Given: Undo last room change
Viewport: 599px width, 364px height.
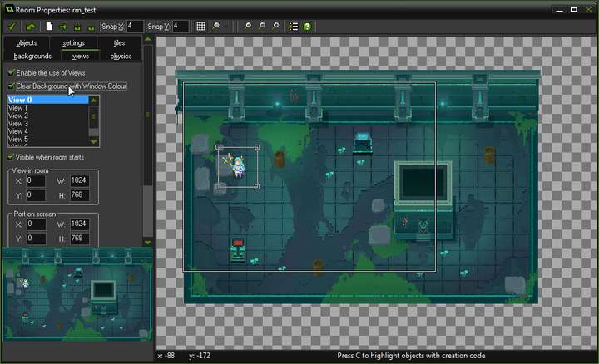Looking at the screenshot, I should [x=31, y=27].
